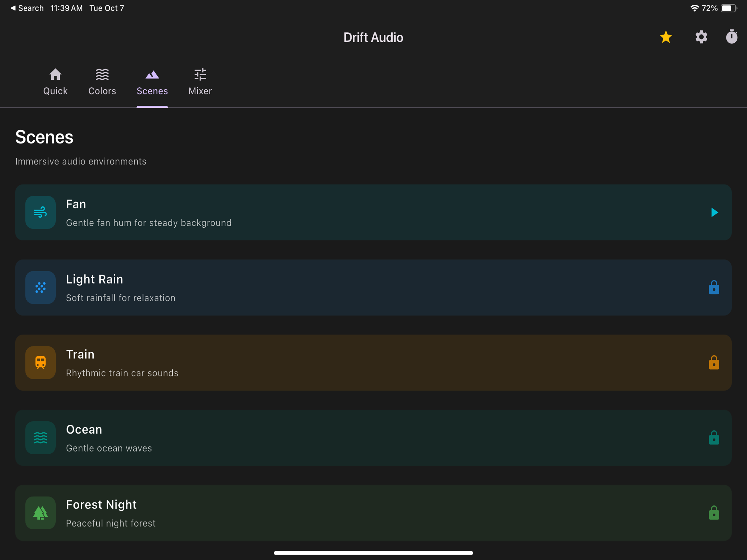Tap 'Soft rainfall for relaxation' description

(x=121, y=298)
